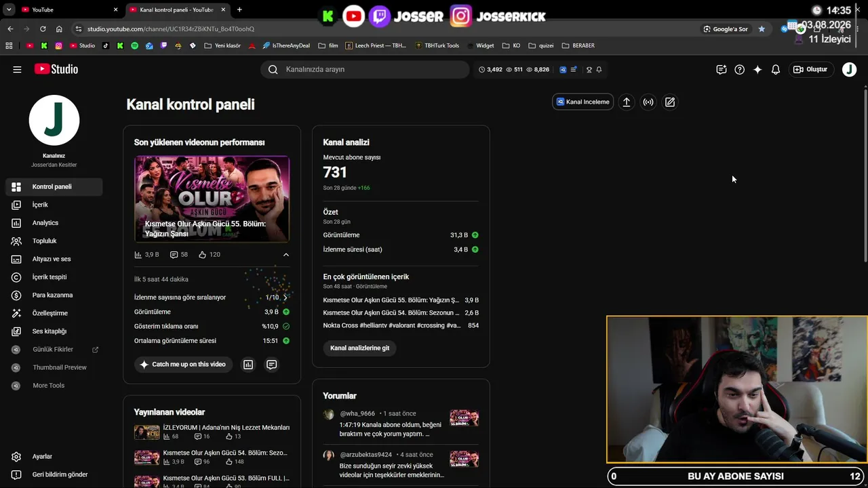Open a new browser tab
This screenshot has height=488, width=868.
pos(239,9)
